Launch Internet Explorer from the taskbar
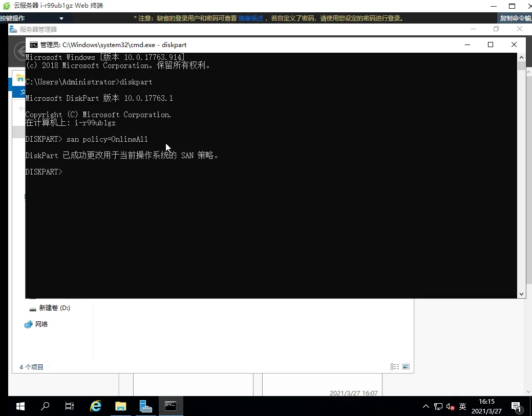Screen dimensions: 532x416 pyautogui.click(x=95, y=406)
